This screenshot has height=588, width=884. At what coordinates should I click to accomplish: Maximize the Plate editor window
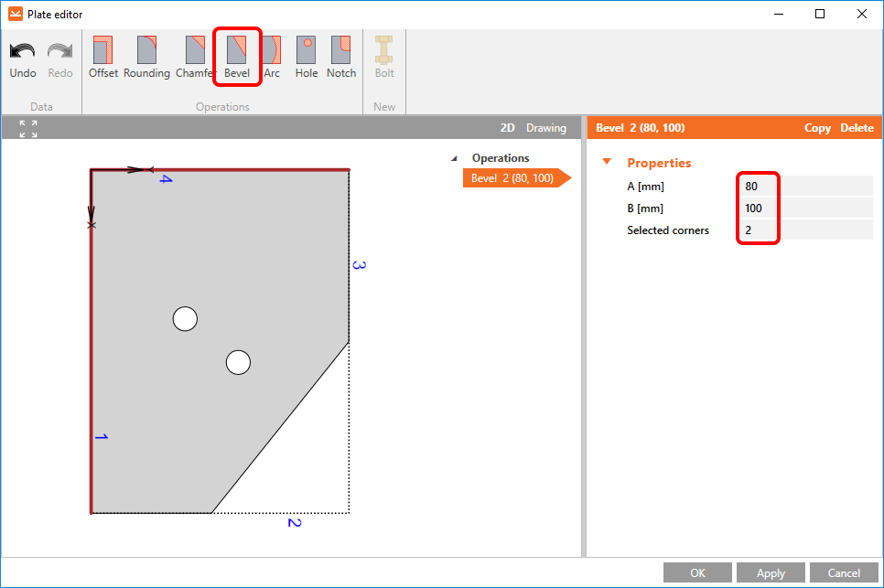click(820, 14)
